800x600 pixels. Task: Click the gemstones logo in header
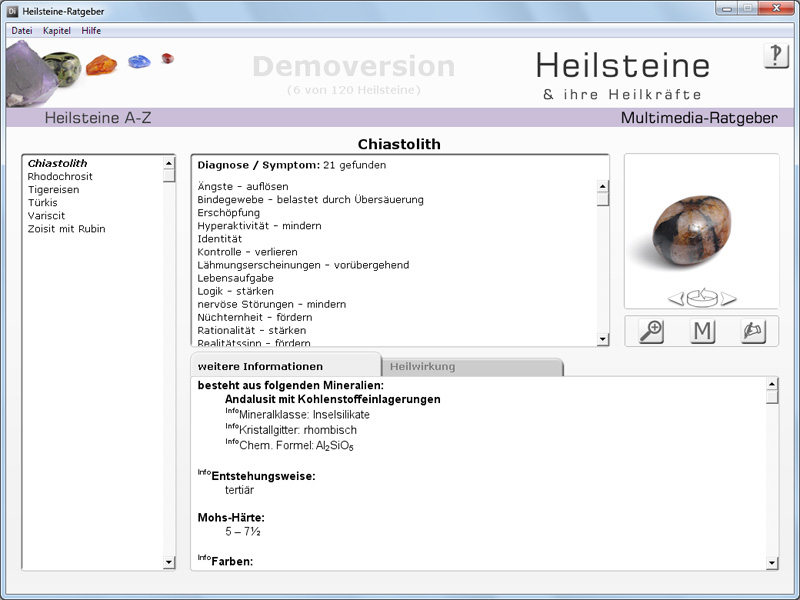click(x=90, y=72)
